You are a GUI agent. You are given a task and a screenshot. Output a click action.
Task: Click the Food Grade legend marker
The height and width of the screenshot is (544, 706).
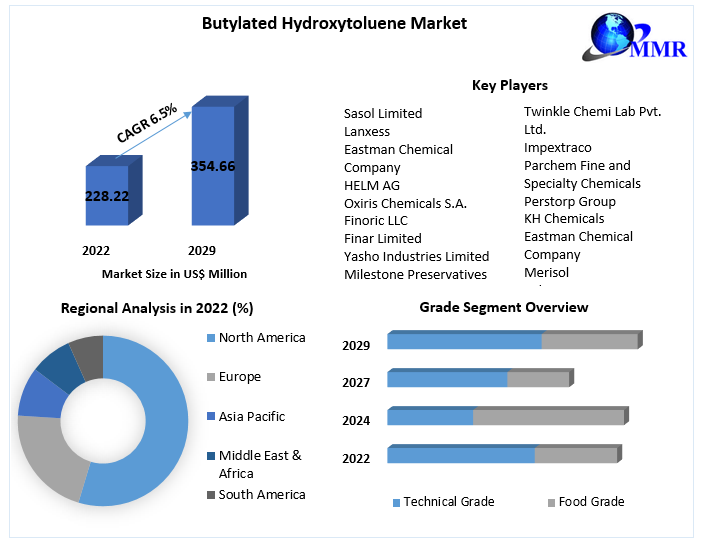(551, 503)
